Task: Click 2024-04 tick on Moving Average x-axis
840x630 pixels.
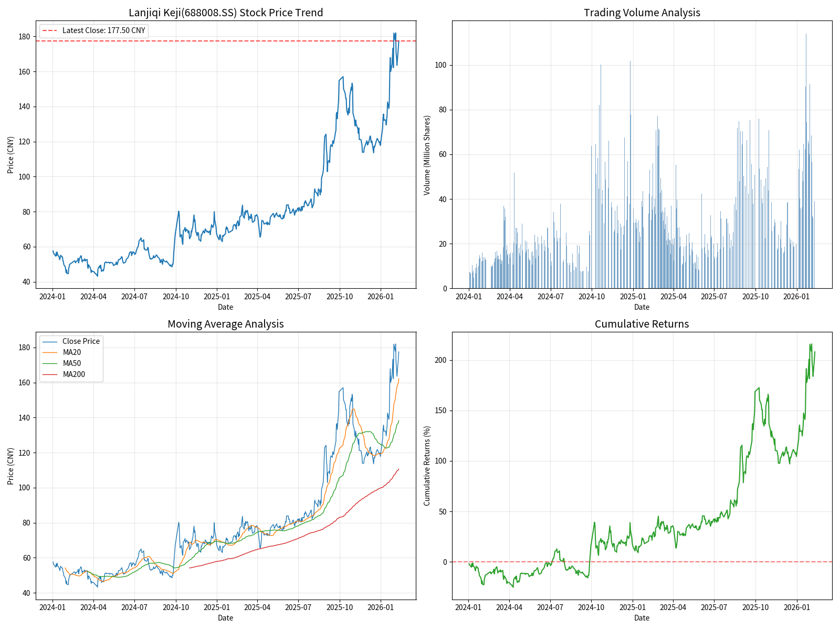Action: click(93, 607)
